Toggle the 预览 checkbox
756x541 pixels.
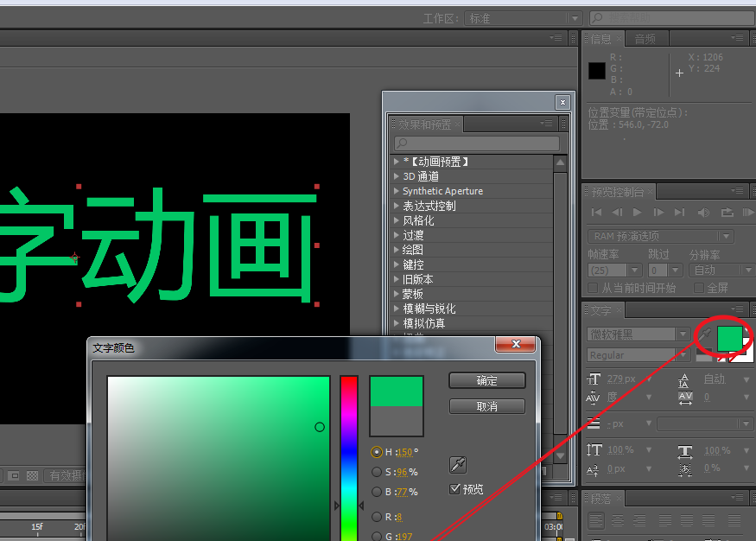click(x=454, y=489)
